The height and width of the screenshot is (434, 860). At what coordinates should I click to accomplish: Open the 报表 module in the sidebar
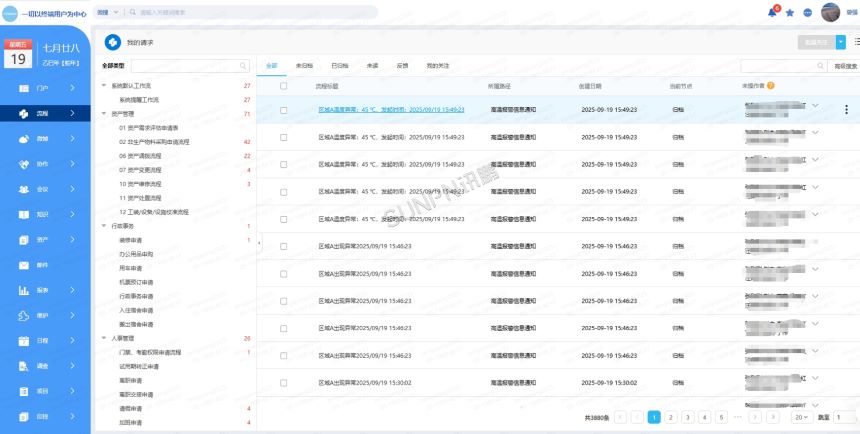click(45, 291)
